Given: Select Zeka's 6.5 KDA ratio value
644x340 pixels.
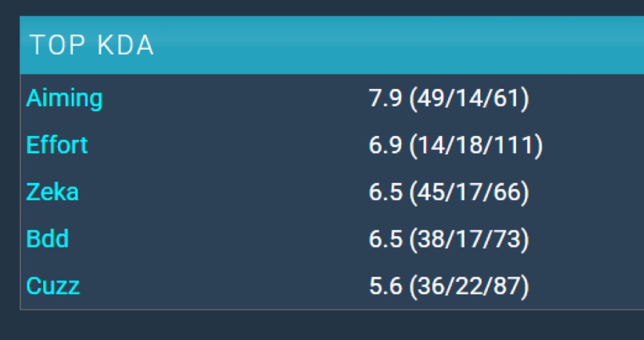Looking at the screenshot, I should 385,192.
